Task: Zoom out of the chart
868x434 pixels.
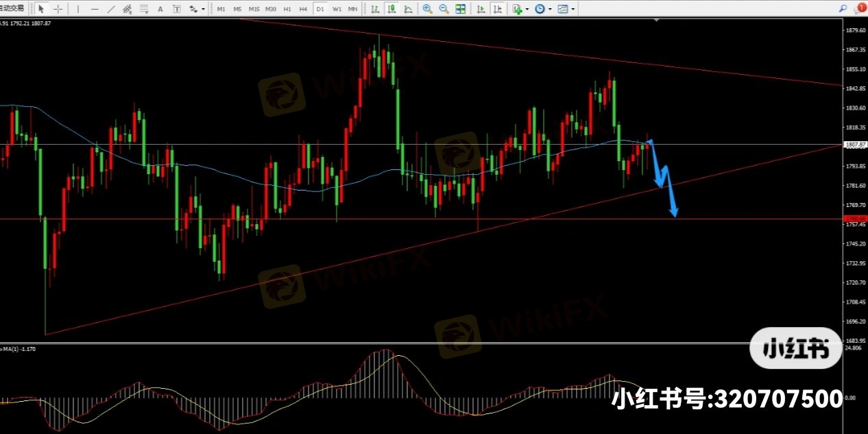Action: (444, 9)
